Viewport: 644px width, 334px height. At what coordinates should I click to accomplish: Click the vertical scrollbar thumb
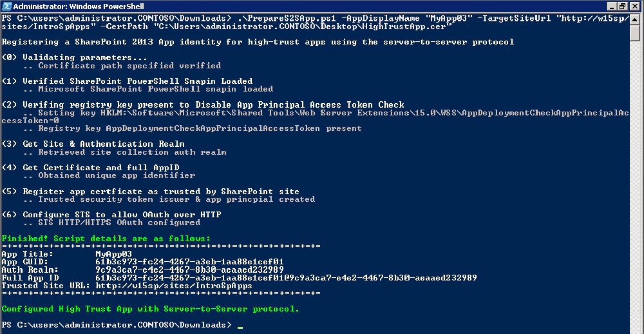[x=634, y=33]
